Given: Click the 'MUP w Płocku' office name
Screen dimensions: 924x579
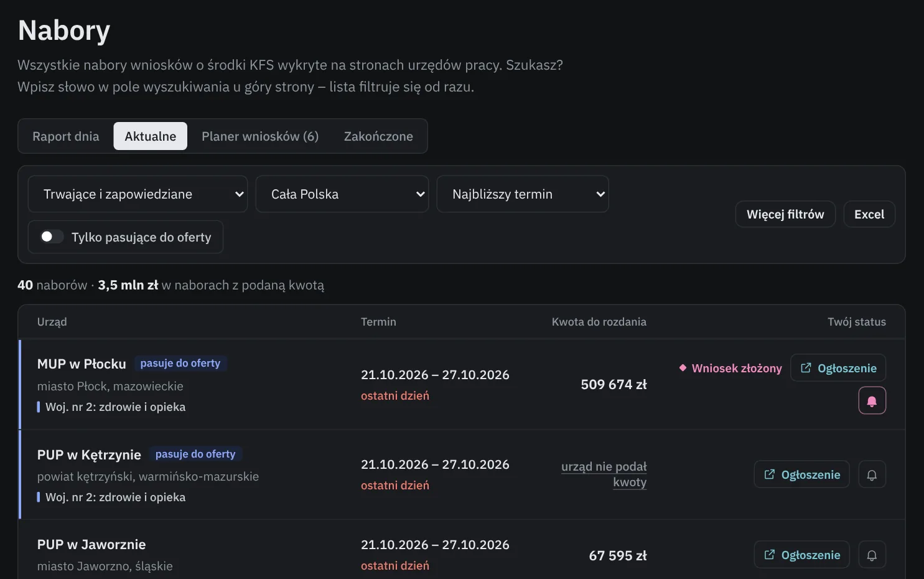Looking at the screenshot, I should click(x=82, y=364).
